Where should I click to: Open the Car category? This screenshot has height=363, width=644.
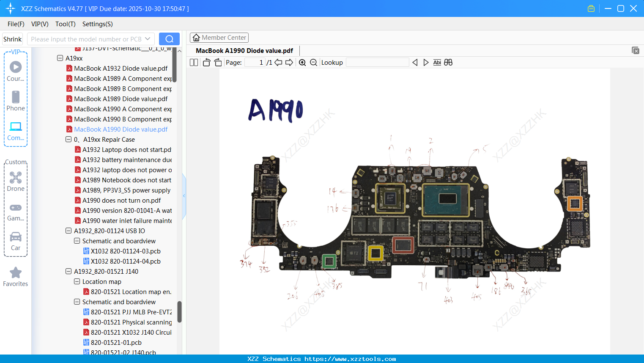tap(16, 241)
